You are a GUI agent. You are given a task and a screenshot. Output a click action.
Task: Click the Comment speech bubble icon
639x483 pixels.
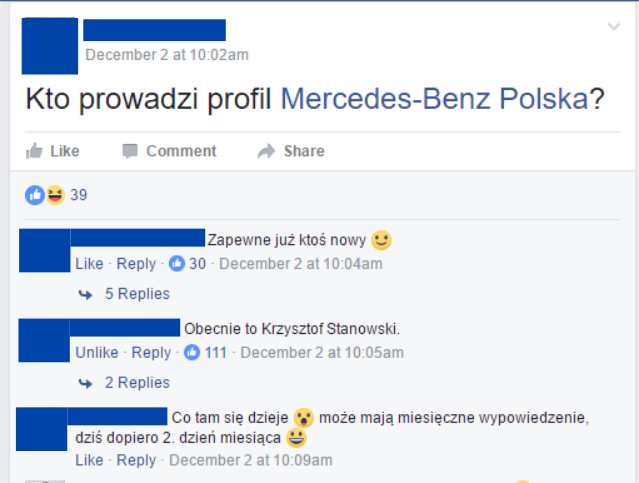click(130, 151)
